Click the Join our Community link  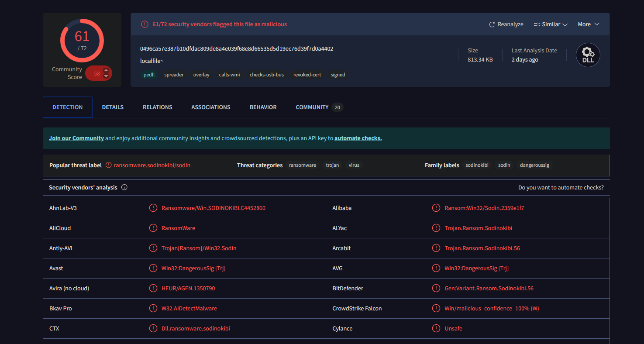click(76, 138)
